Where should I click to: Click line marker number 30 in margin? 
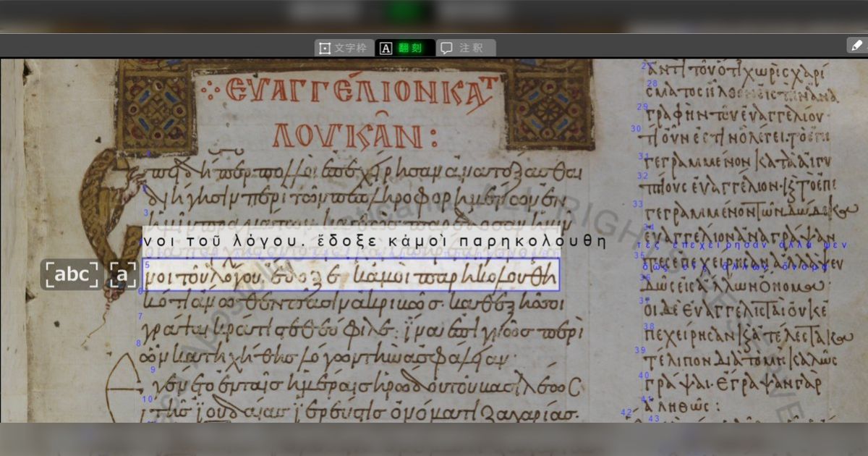[x=636, y=129]
